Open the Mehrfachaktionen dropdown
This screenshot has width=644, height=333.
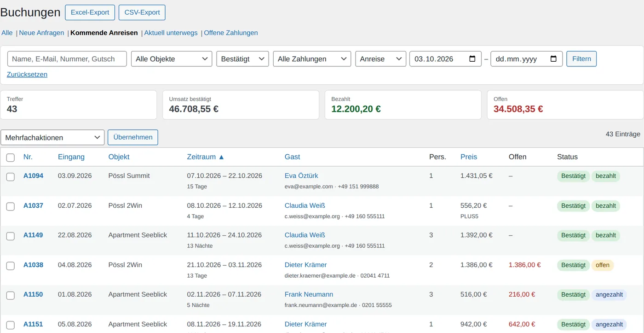point(52,137)
